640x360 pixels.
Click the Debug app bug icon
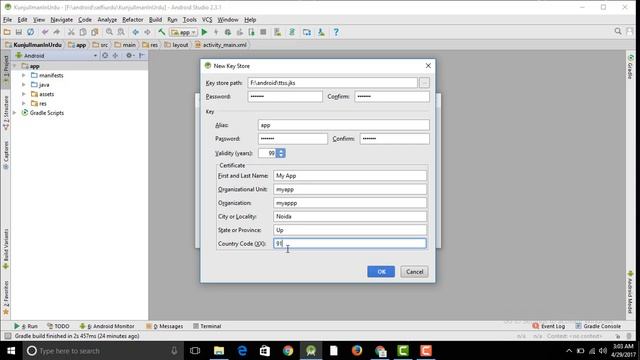[x=228, y=32]
